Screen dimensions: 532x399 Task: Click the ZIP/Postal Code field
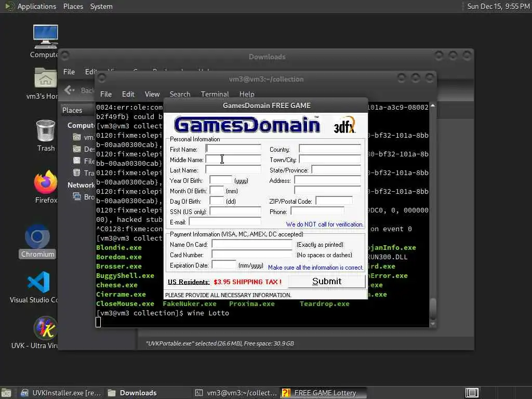tap(334, 201)
